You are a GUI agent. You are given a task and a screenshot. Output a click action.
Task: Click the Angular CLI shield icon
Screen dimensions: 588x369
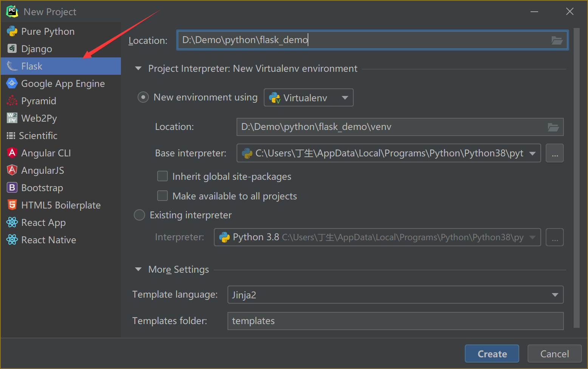(12, 153)
